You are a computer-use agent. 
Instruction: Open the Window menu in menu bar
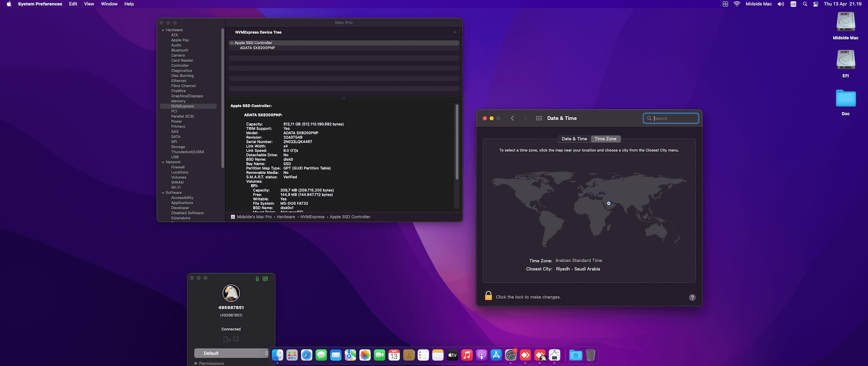tap(109, 4)
